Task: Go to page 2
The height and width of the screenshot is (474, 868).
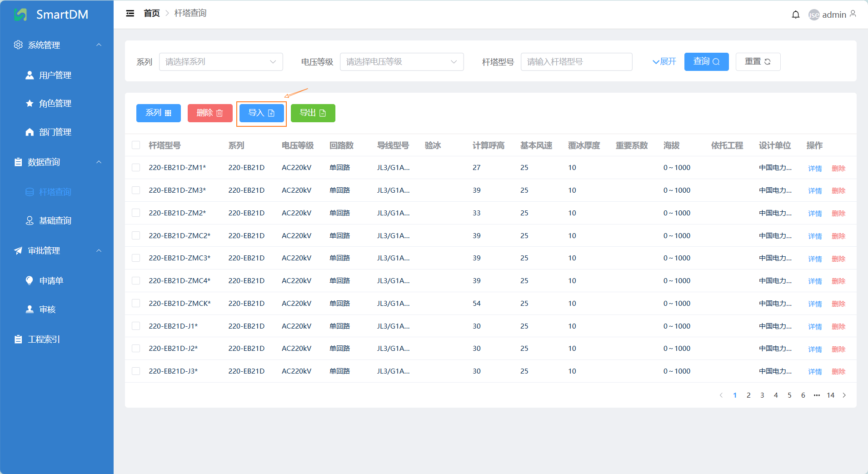Action: point(748,395)
